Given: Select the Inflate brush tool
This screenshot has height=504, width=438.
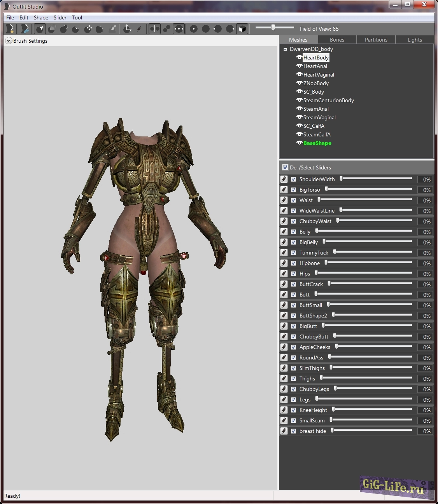Looking at the screenshot, I should pos(64,29).
